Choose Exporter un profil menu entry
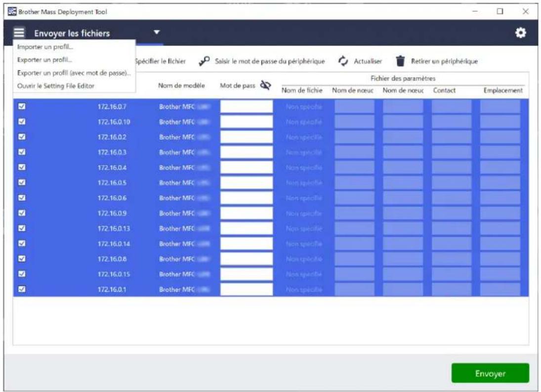Viewport: 541px width, 392px height. [x=44, y=60]
